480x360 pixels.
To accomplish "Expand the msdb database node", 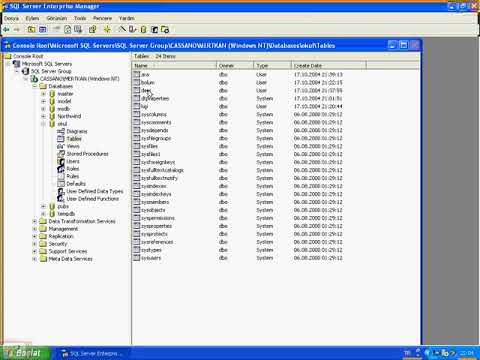I will coord(43,109).
